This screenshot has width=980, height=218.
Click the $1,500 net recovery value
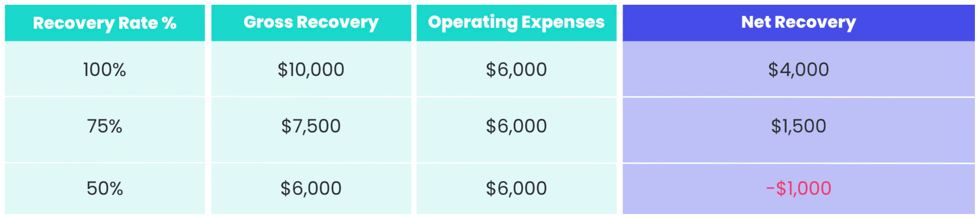pyautogui.click(x=799, y=126)
